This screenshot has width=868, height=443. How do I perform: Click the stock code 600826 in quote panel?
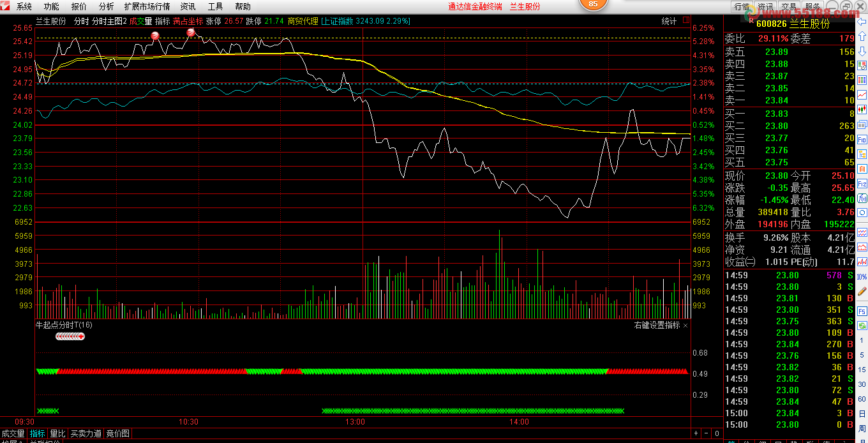(772, 24)
